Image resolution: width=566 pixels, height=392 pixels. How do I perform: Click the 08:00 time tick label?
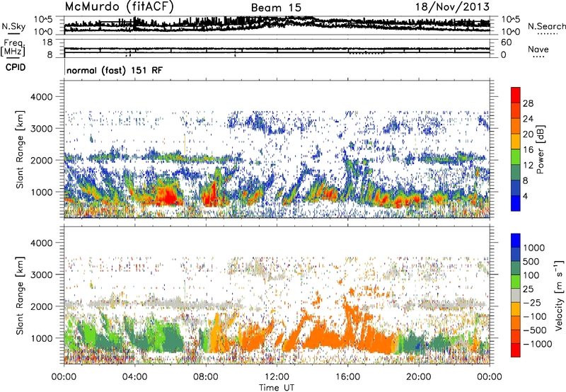tap(206, 377)
